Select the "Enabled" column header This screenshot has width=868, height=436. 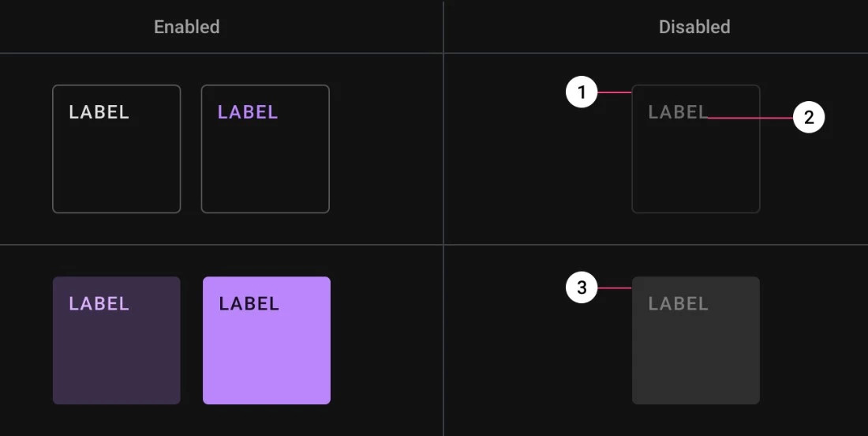click(x=187, y=27)
